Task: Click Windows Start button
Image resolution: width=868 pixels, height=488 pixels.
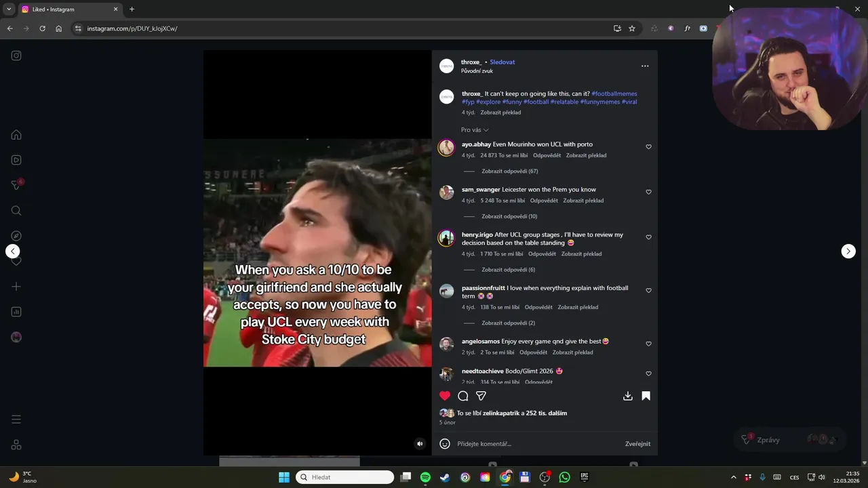Action: point(284,477)
